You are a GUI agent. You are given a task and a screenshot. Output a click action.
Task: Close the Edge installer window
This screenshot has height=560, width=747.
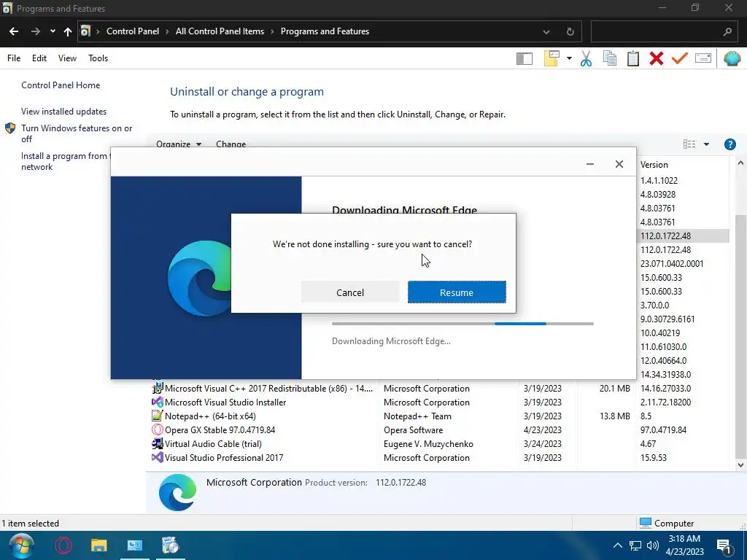[x=619, y=164]
